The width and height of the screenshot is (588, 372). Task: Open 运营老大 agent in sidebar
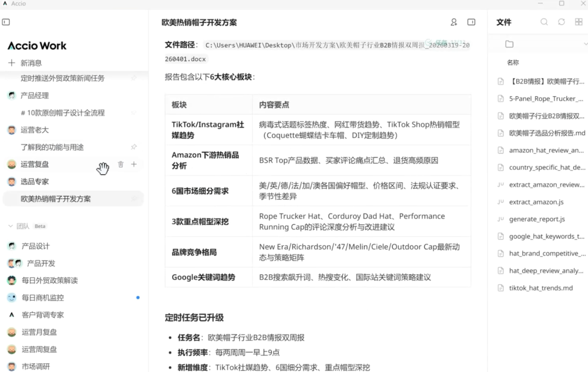pos(34,130)
